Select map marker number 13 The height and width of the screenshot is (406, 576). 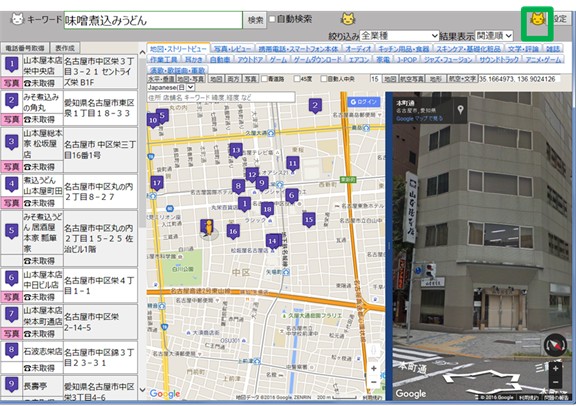236,150
